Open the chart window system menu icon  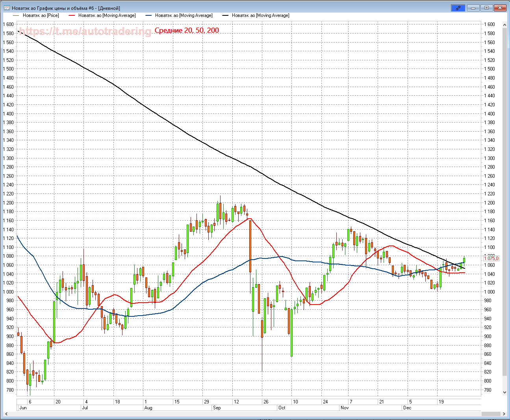pos(7,8)
